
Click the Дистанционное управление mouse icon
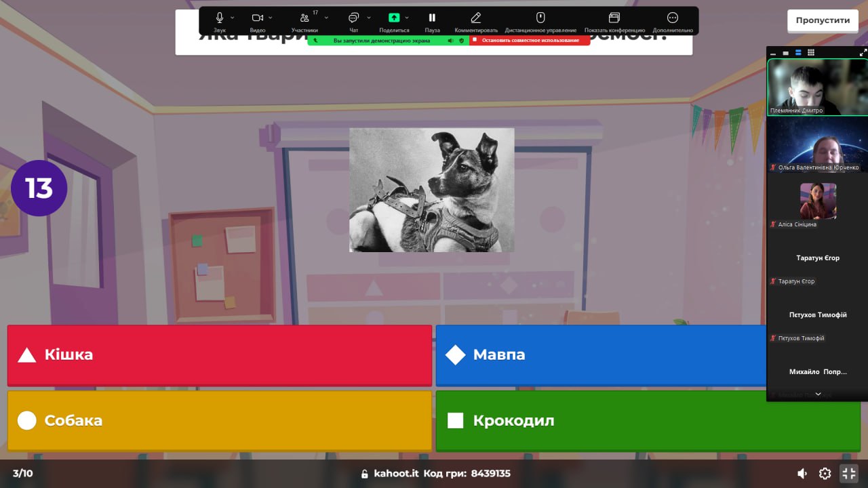pos(540,18)
